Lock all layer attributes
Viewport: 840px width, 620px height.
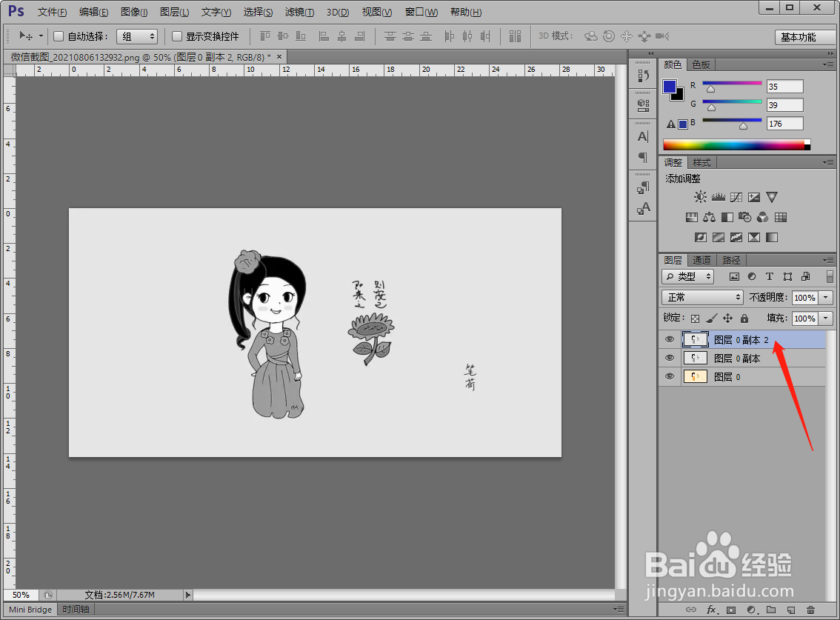click(x=744, y=319)
